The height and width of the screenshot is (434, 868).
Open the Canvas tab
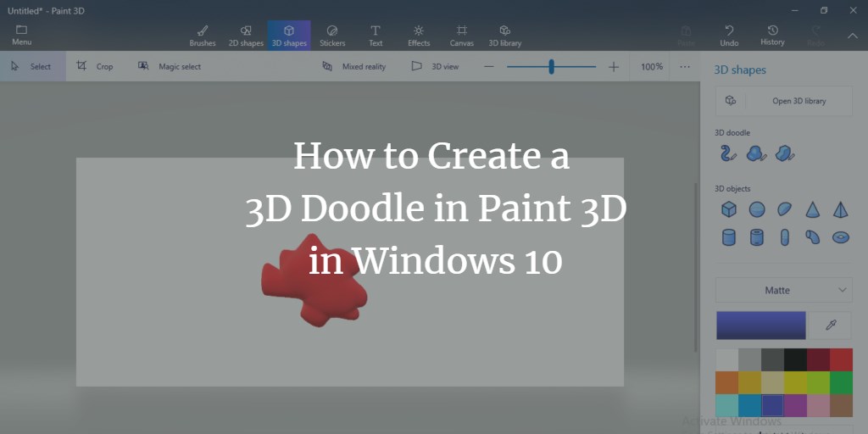pyautogui.click(x=462, y=36)
